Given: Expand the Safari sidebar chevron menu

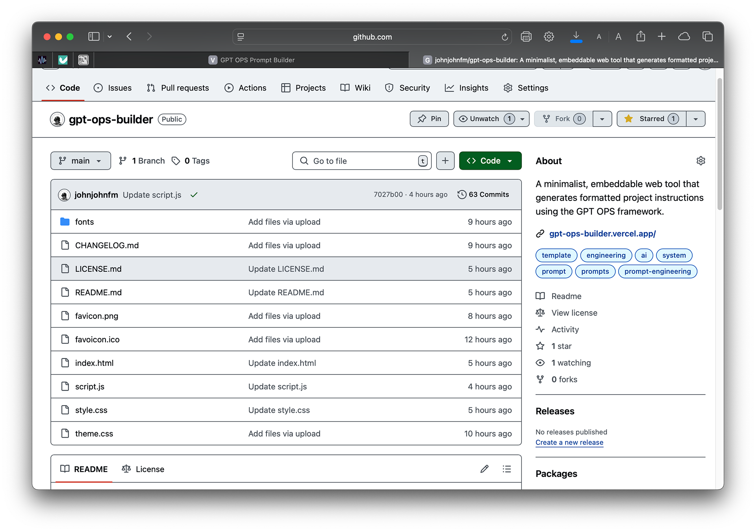Looking at the screenshot, I should (x=109, y=37).
